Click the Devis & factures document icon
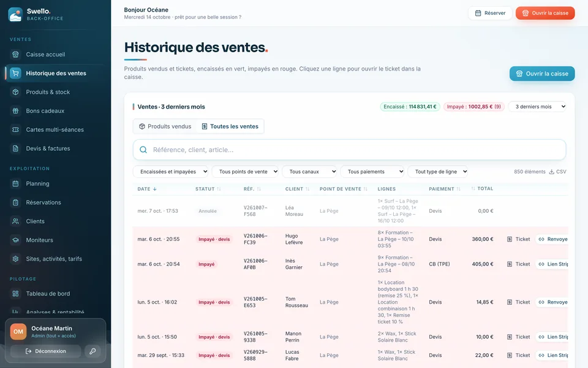 point(15,148)
